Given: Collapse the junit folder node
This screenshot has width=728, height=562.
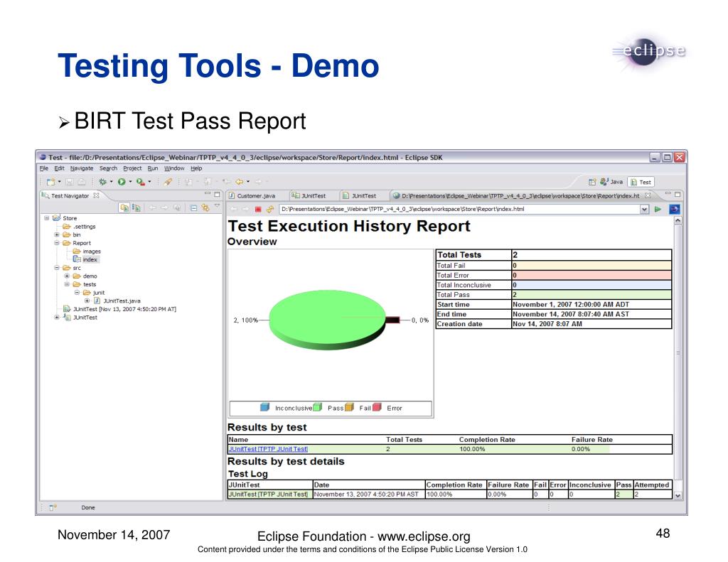Looking at the screenshot, I should coord(77,293).
